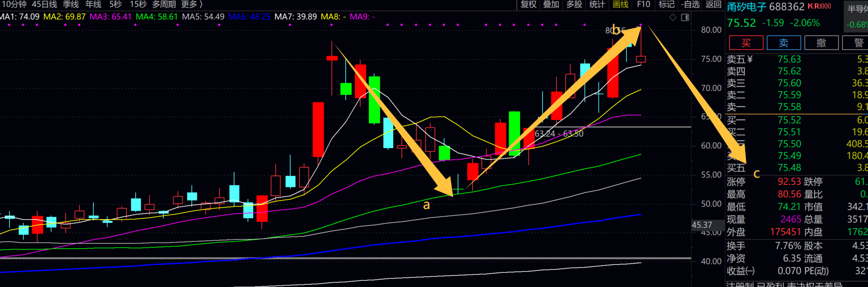This screenshot has width=868, height=287.
Task: Click the red R badge beside the stock code
Action: tap(817, 6)
